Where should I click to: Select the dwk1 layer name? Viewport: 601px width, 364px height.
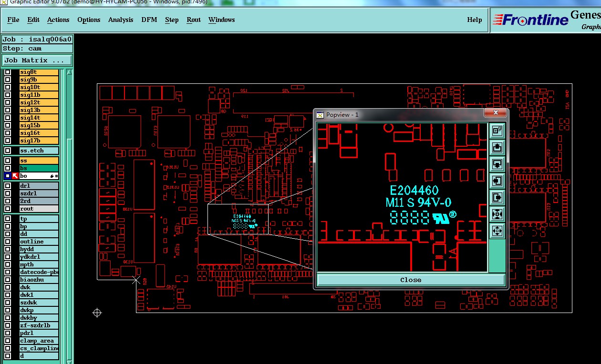39,295
